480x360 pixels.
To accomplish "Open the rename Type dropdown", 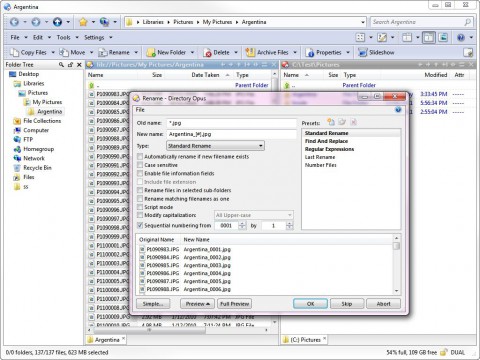I will click(x=215, y=146).
